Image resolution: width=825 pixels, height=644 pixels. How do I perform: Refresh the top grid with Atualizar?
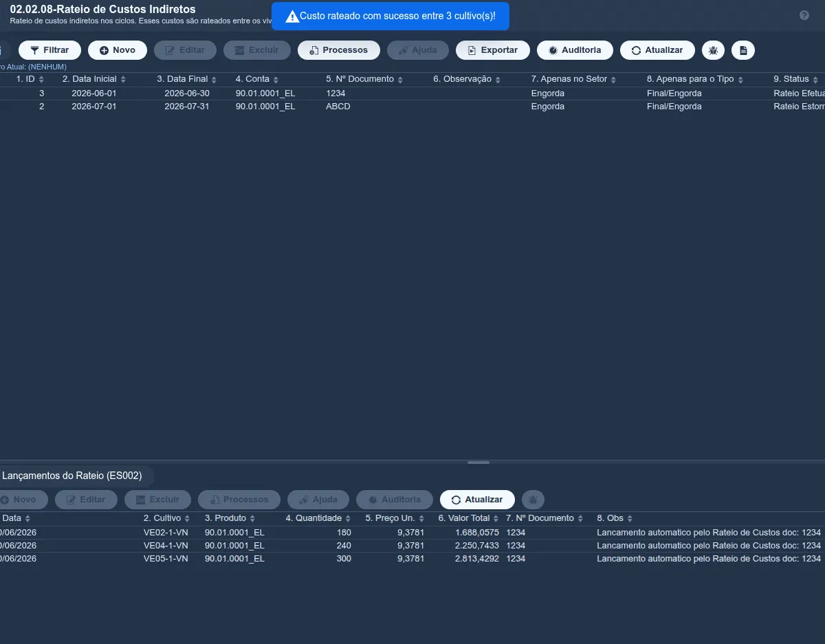[657, 50]
